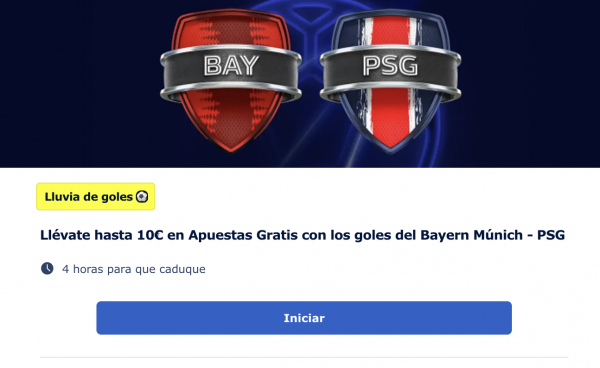Click the word Llévate starting the headline
Image resolution: width=600 pixels, height=368 pixels.
pyautogui.click(x=65, y=235)
